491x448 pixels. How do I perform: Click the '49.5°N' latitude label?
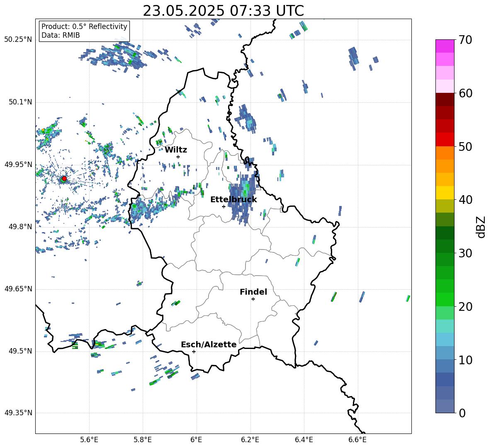(20, 351)
